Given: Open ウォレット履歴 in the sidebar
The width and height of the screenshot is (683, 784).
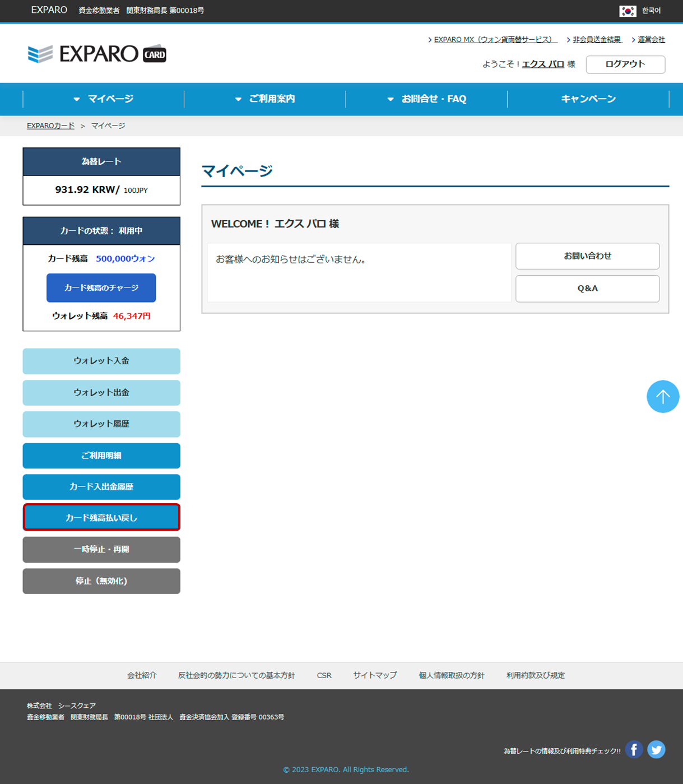Looking at the screenshot, I should pyautogui.click(x=101, y=424).
